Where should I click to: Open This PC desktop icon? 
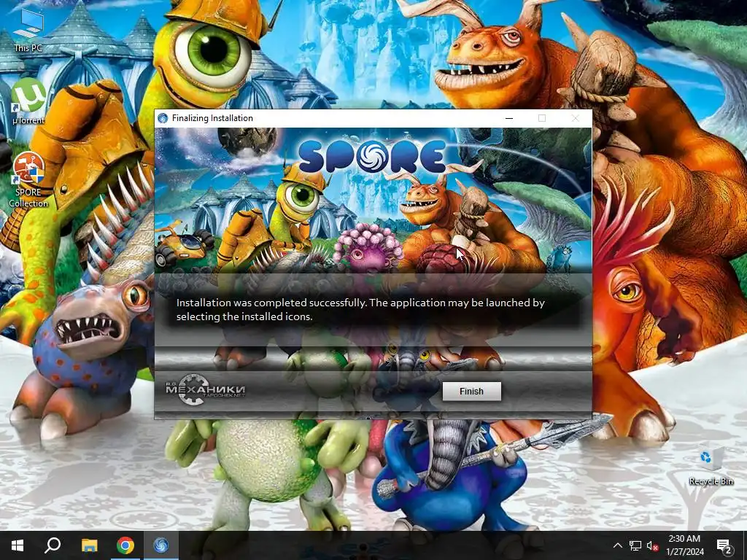[x=28, y=29]
